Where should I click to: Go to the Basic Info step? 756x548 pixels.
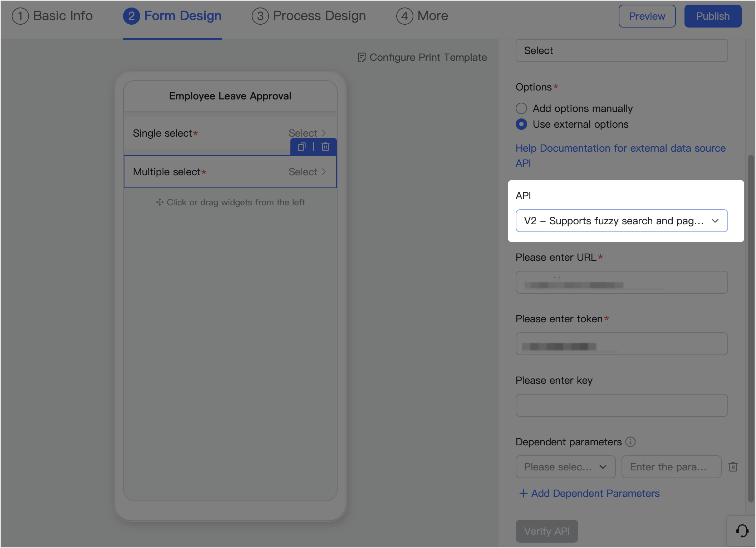click(53, 16)
